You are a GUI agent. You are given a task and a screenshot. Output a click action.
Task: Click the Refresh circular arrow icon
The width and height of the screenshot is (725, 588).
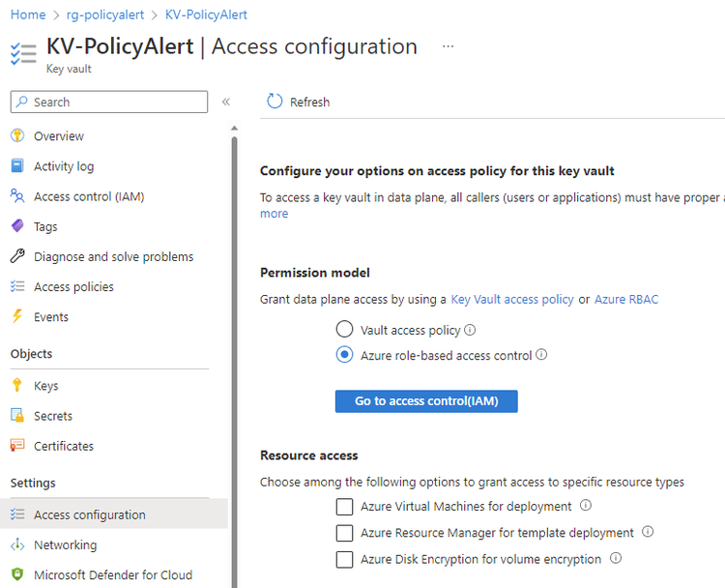click(275, 102)
